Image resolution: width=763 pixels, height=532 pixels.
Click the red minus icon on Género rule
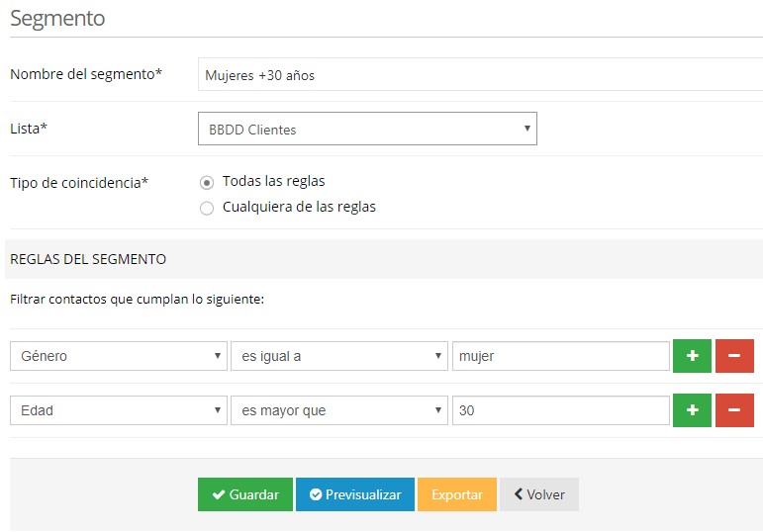[734, 356]
